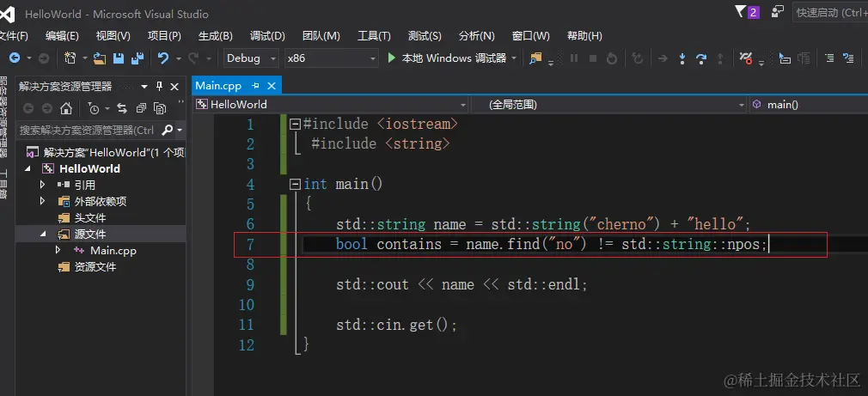Expand the 外部依赖项 tree node
The image size is (868, 396).
pos(43,201)
